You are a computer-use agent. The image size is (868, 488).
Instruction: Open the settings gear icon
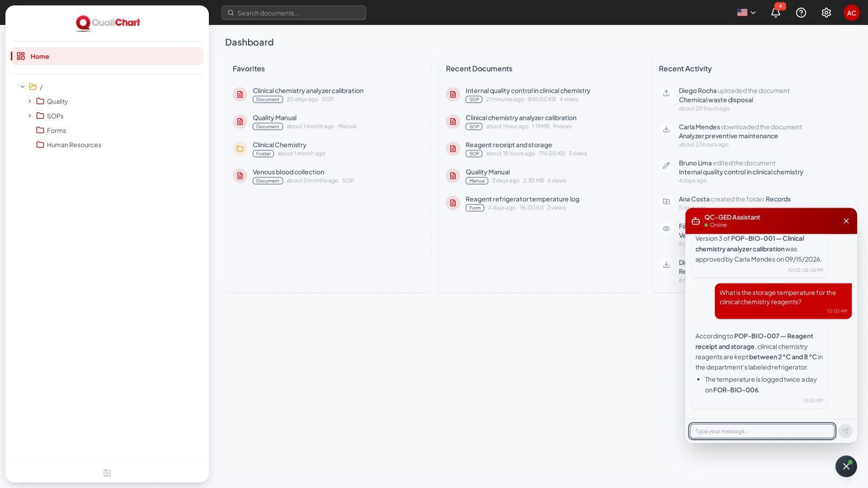pos(826,12)
